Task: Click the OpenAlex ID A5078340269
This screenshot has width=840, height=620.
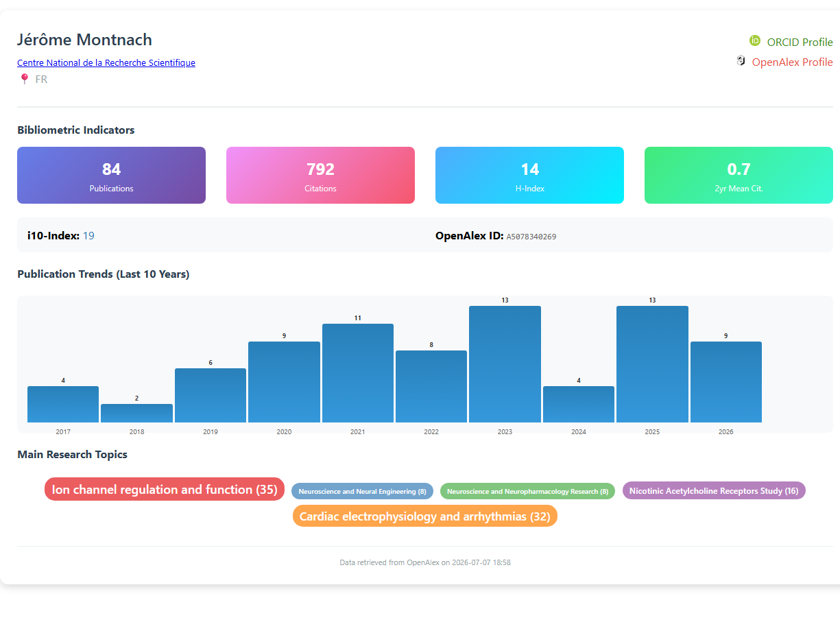Action: point(531,237)
